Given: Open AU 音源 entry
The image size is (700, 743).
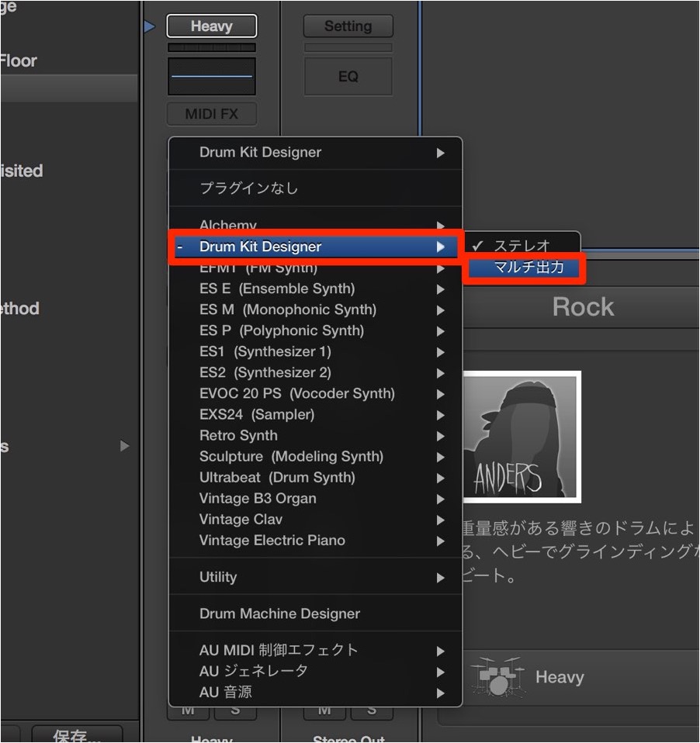Looking at the screenshot, I should tap(315, 693).
